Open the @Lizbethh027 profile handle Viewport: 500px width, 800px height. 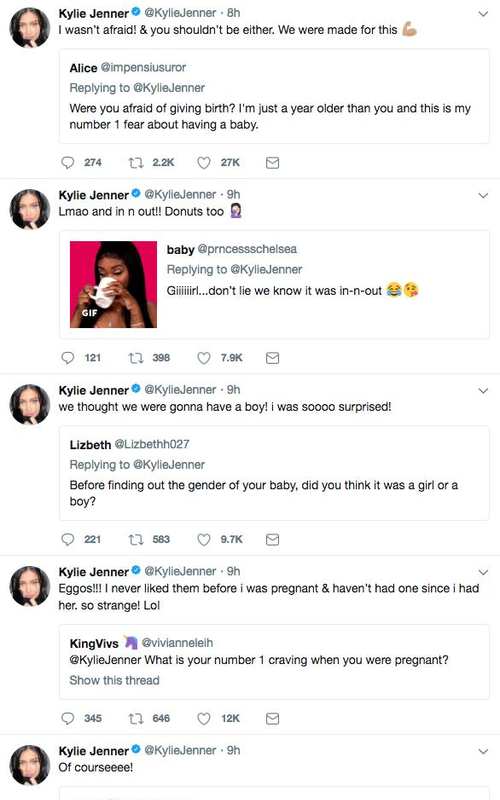pos(152,444)
